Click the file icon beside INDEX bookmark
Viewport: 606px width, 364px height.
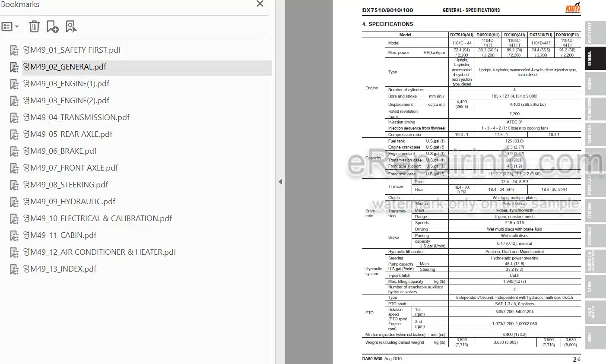(14, 269)
